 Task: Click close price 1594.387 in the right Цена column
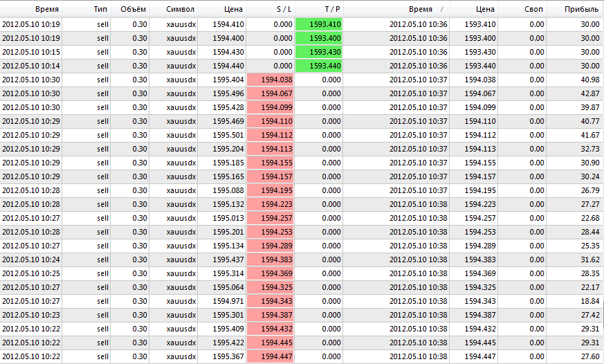[480, 315]
